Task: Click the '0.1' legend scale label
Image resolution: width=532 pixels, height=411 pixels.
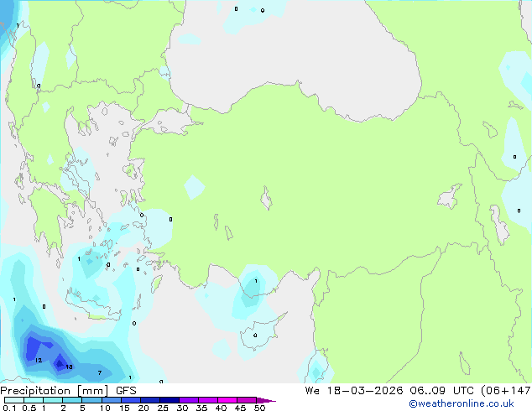Action: coord(9,408)
